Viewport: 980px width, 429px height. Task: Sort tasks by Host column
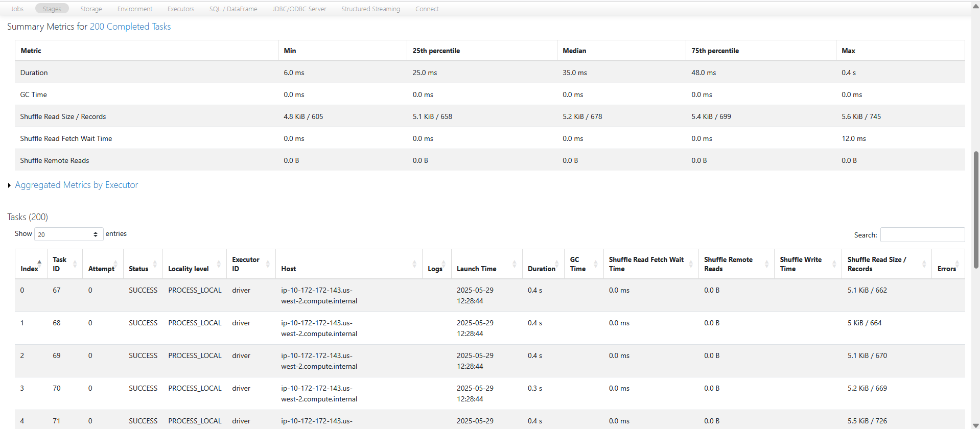click(289, 269)
